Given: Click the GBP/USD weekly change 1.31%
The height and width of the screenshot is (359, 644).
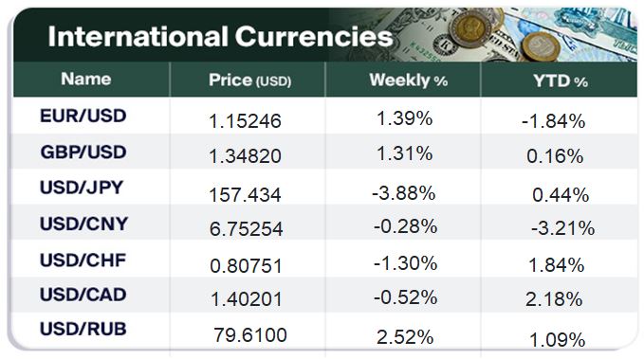Looking at the screenshot, I should 405,153.
